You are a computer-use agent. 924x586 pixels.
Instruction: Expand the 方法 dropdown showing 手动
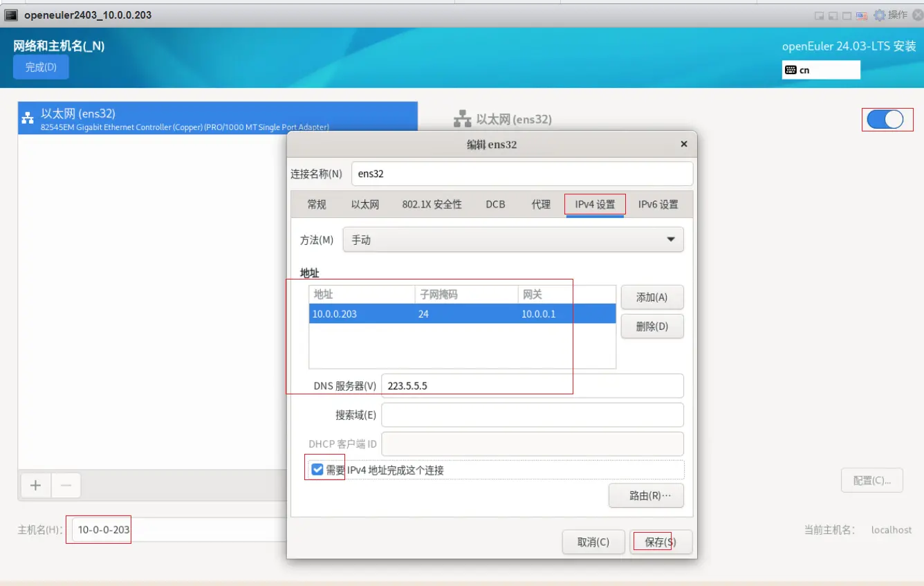[512, 239]
